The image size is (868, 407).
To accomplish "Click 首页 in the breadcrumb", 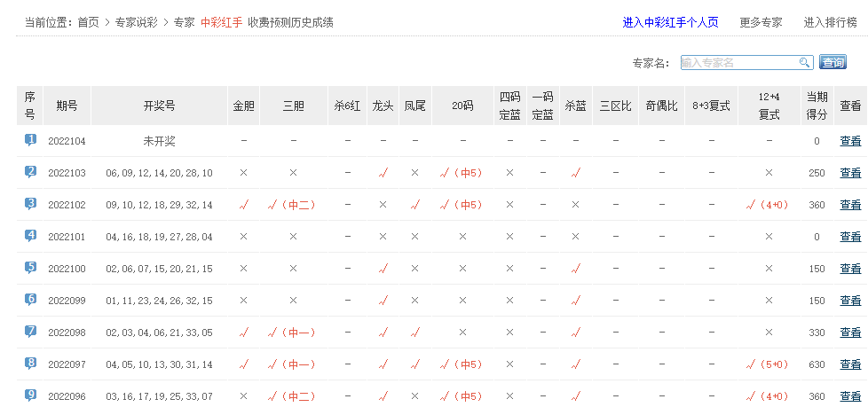I will tap(88, 22).
